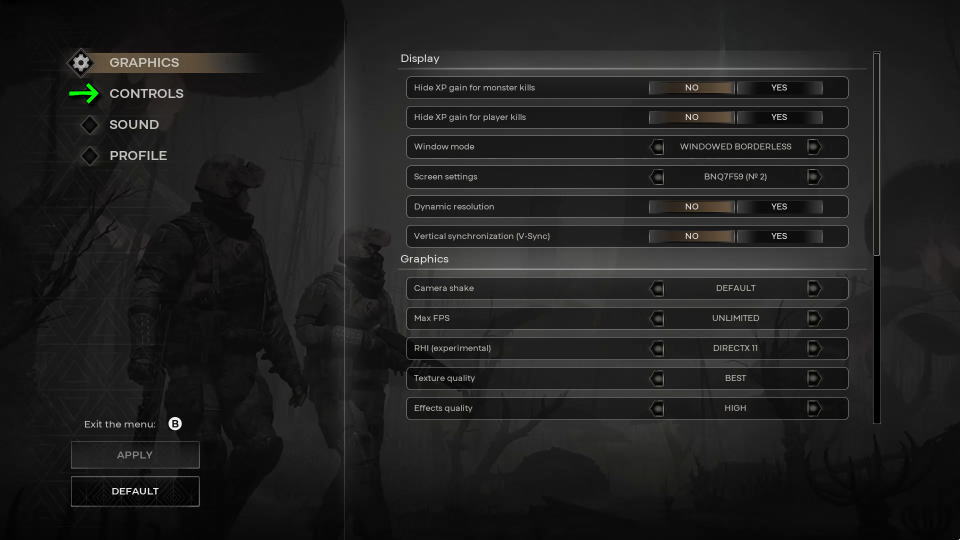The height and width of the screenshot is (540, 960).
Task: Click the right arrow for Camera shake
Action: 814,288
